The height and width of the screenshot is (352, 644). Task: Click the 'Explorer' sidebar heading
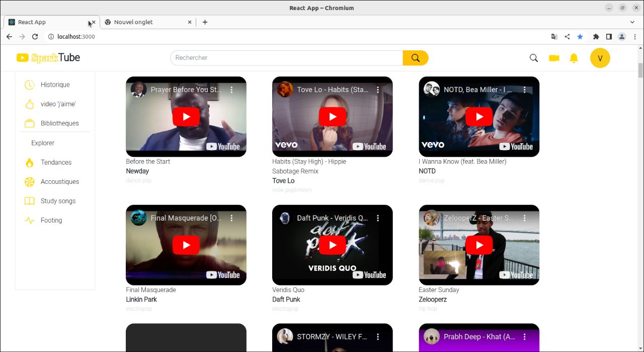coord(43,143)
